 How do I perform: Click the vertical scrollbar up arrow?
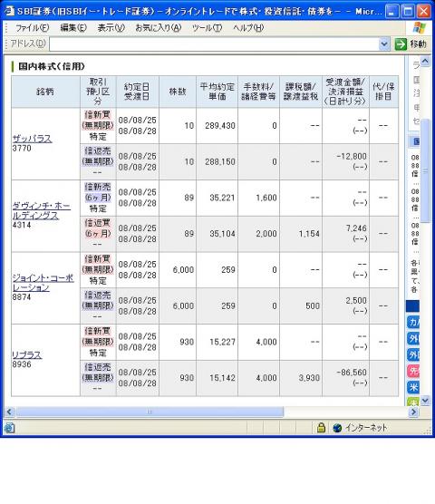click(x=425, y=61)
